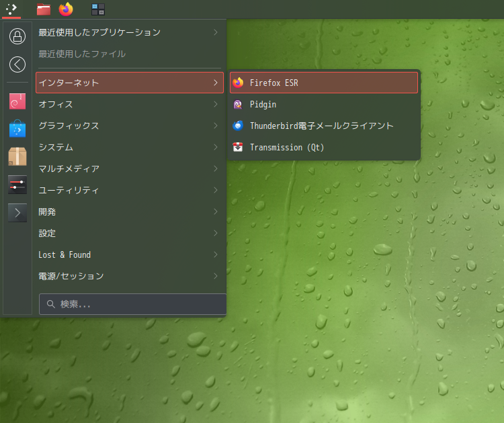Expand the 開発 row chevron
Image resolution: width=504 pixels, height=423 pixels.
216,211
